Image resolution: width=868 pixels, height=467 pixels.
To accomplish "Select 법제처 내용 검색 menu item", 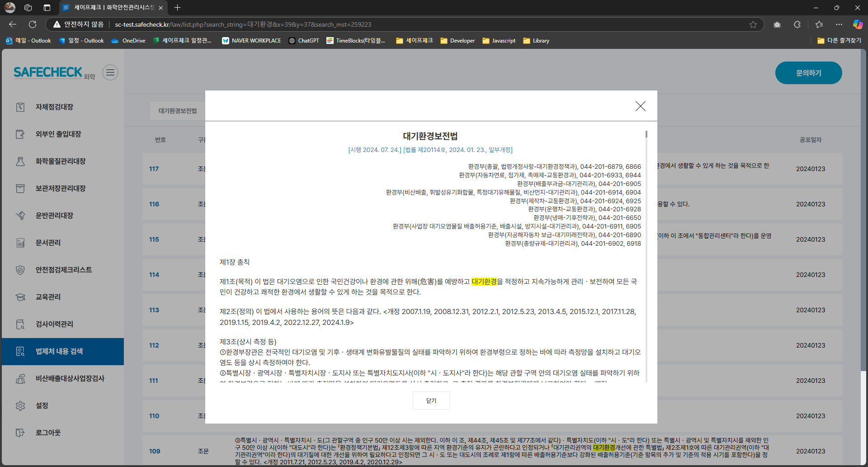I will click(x=63, y=351).
